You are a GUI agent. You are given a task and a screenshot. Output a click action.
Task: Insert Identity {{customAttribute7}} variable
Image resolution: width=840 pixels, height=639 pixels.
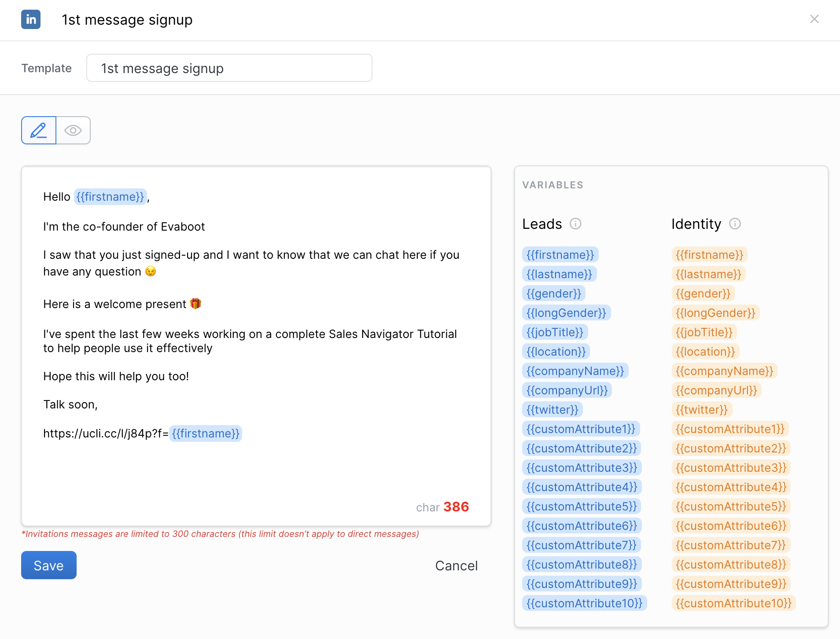click(731, 545)
